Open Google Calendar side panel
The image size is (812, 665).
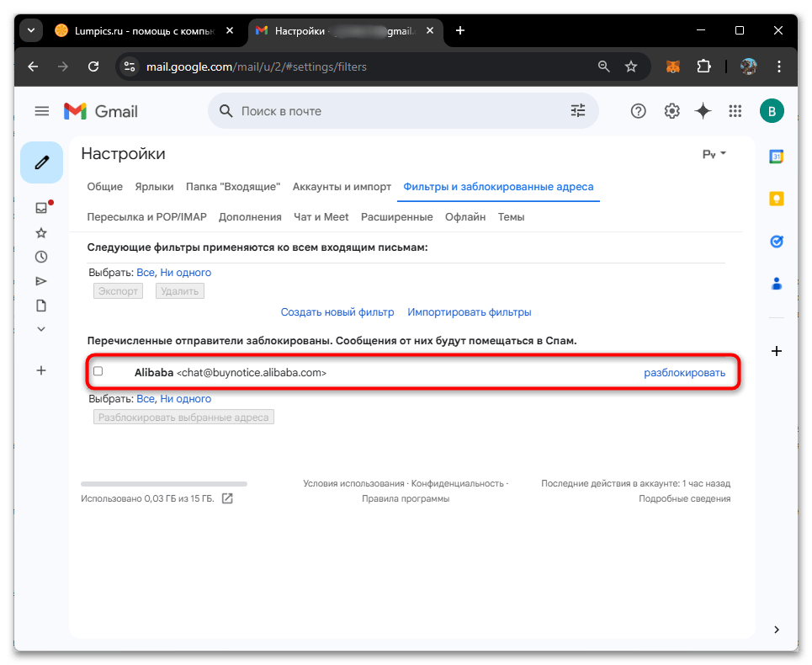pyautogui.click(x=777, y=157)
